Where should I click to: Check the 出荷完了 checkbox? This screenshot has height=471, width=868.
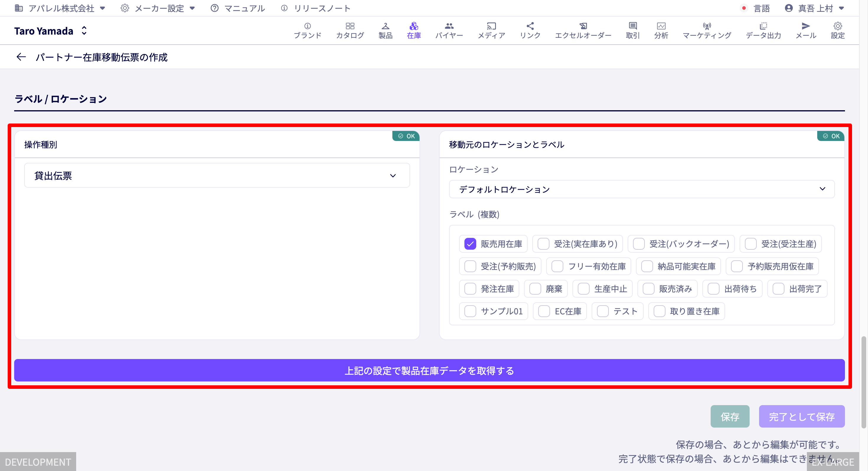click(x=778, y=289)
